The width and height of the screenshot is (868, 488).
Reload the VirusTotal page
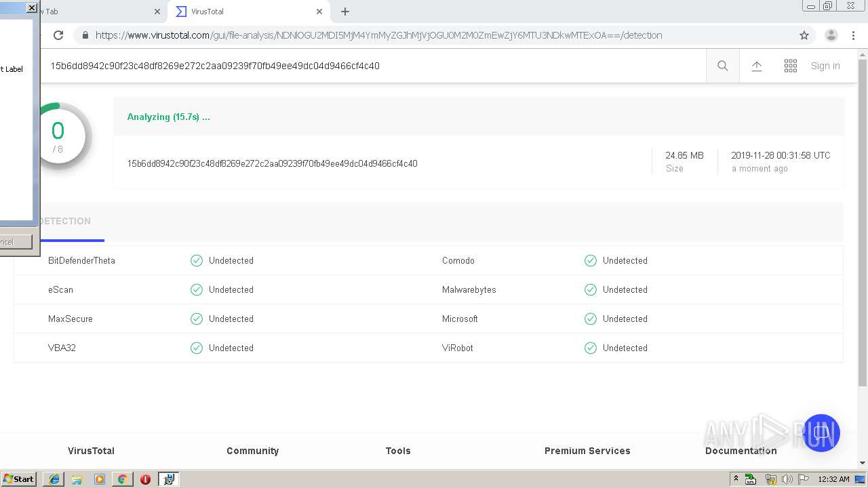[58, 35]
